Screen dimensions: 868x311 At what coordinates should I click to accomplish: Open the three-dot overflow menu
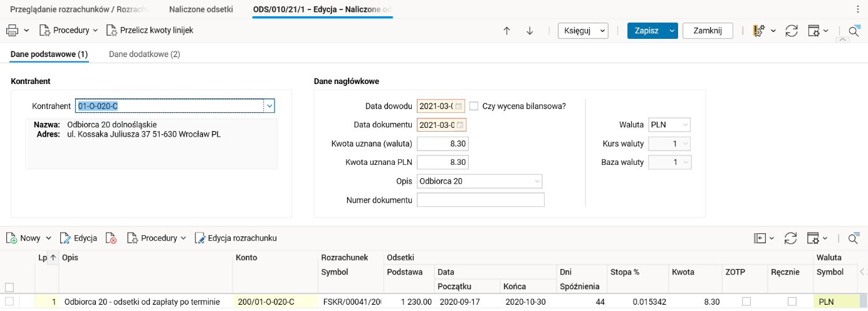tap(857, 9)
